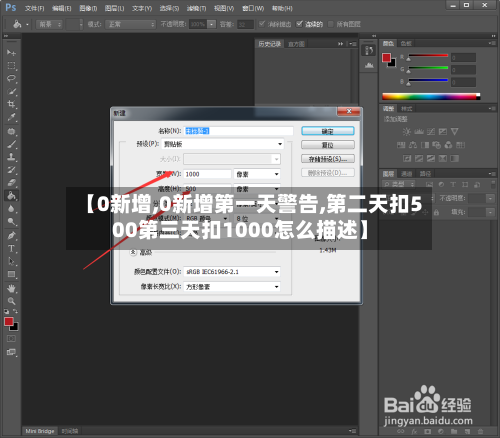Add a Curves adjustment
The height and width of the screenshot is (438, 500).
[431, 132]
